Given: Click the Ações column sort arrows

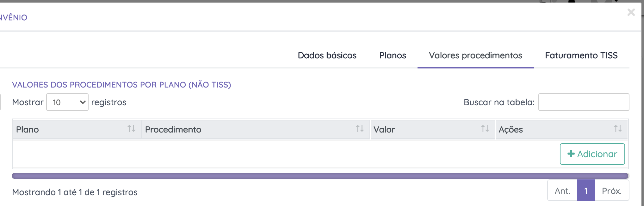Looking at the screenshot, I should (618, 129).
